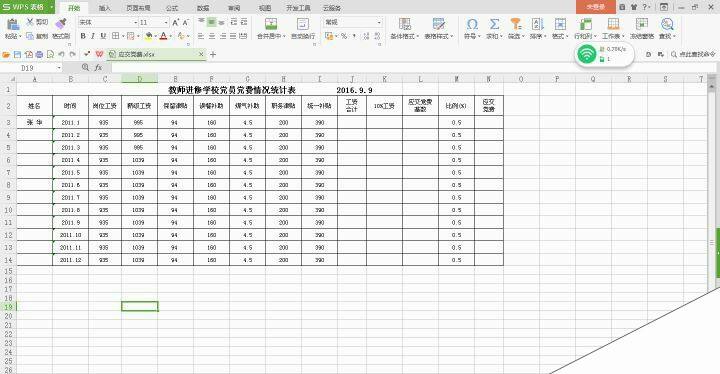Screen dimensions: 720x374
Task: Toggle middle vertical alignment
Action: [211, 22]
